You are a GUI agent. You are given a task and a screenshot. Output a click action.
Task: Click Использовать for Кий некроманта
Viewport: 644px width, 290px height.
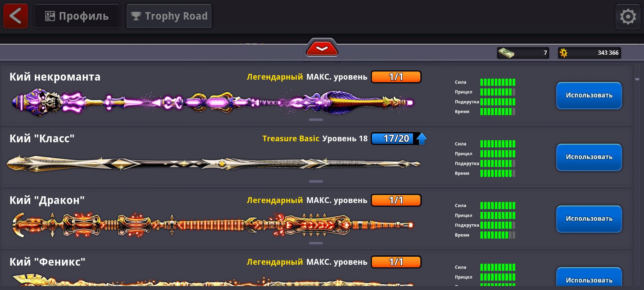click(589, 96)
